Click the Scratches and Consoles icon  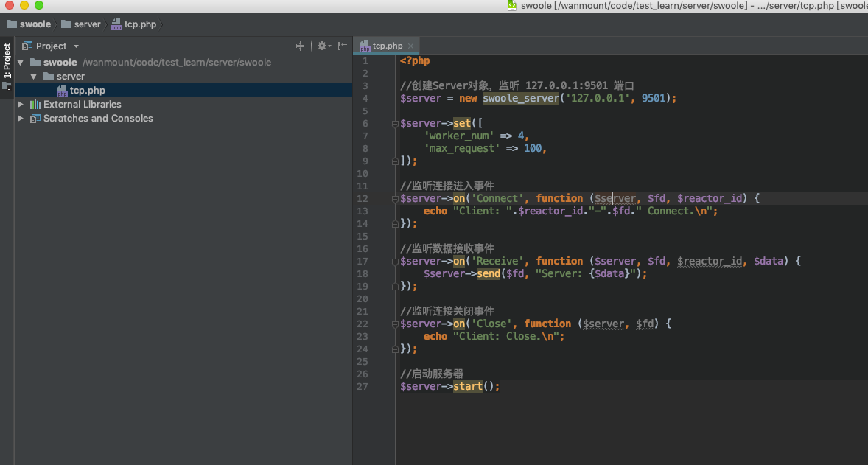pyautogui.click(x=35, y=119)
